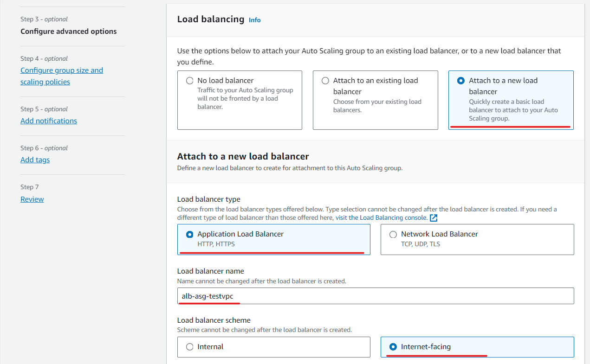The image size is (590, 364).
Task: Open the Load balancing Info link
Action: tap(255, 20)
